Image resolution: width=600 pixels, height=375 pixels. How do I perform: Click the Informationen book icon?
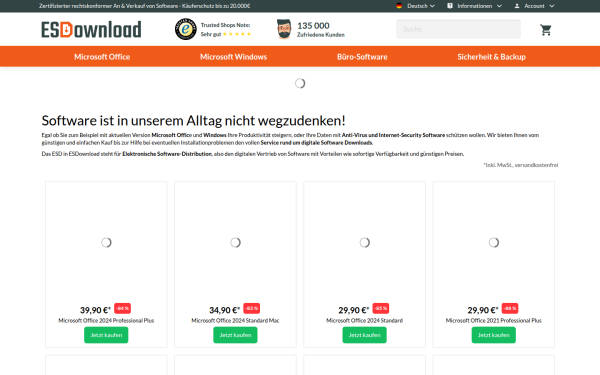(450, 6)
